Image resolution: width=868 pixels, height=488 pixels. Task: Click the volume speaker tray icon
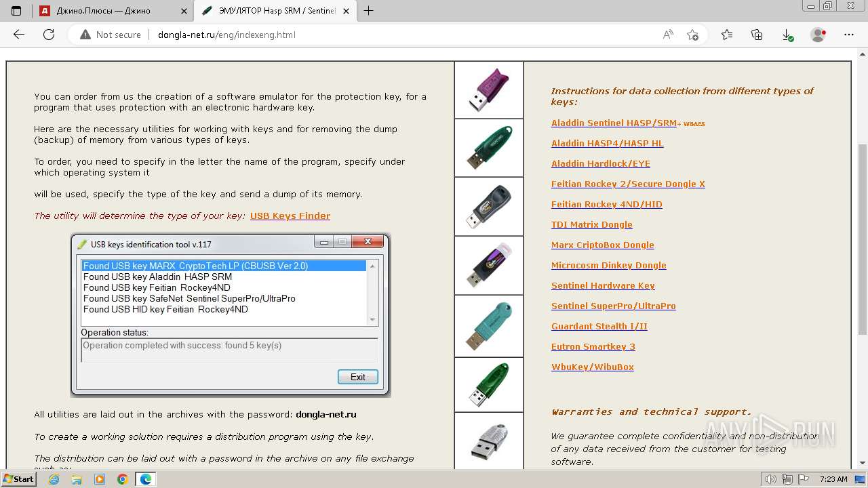771,479
